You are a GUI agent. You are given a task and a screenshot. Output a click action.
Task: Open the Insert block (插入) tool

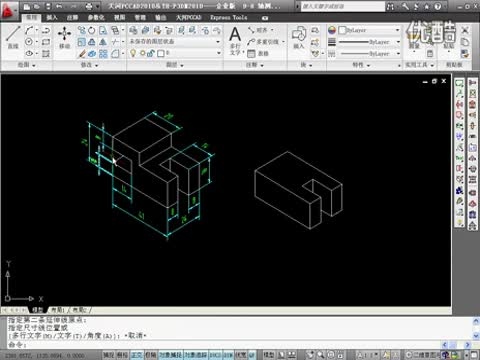click(299, 37)
